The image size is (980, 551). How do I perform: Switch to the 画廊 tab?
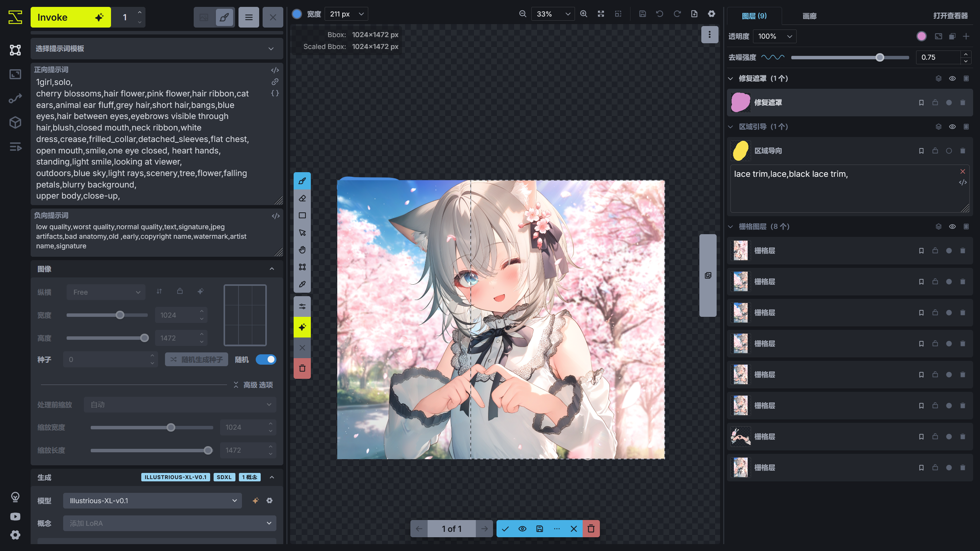click(x=809, y=16)
